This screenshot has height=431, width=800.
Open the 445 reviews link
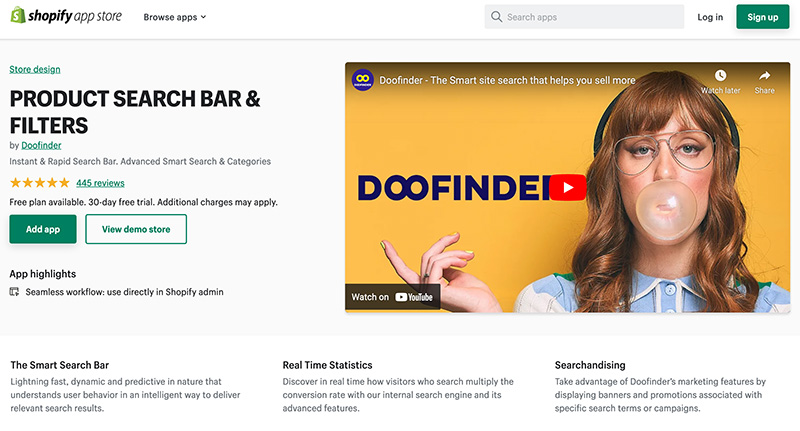pyautogui.click(x=100, y=183)
